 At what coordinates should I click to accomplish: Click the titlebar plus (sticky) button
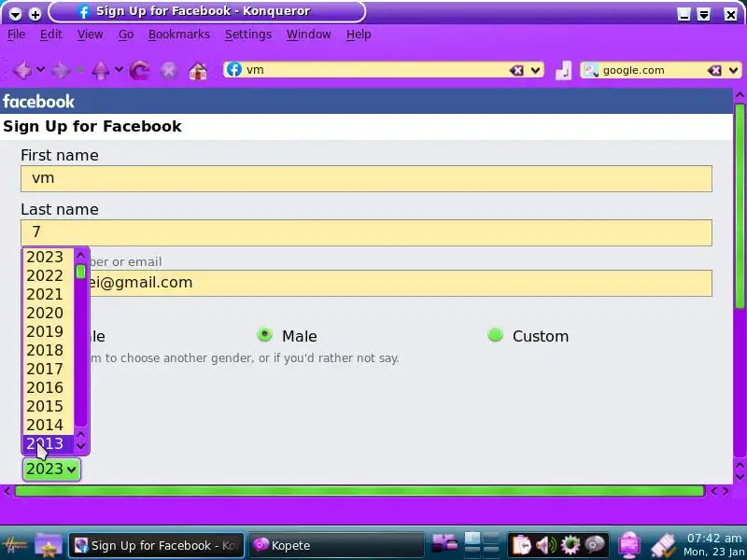(35, 14)
